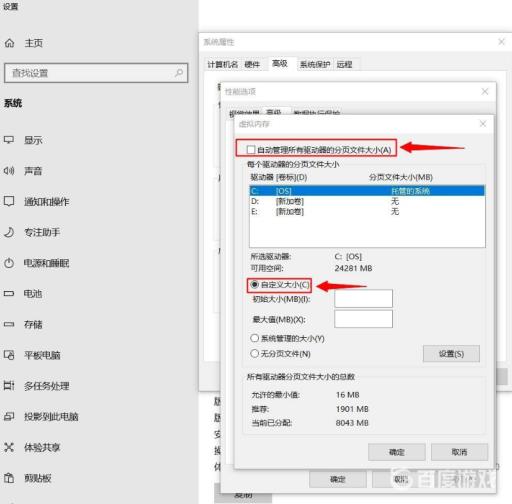Click 确定 in Performance Options dialog
The height and width of the screenshot is (504, 512).
point(338,479)
